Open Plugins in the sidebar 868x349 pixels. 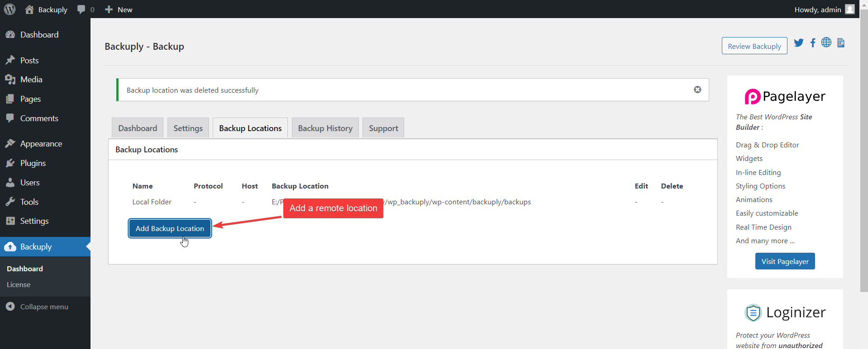(x=33, y=163)
